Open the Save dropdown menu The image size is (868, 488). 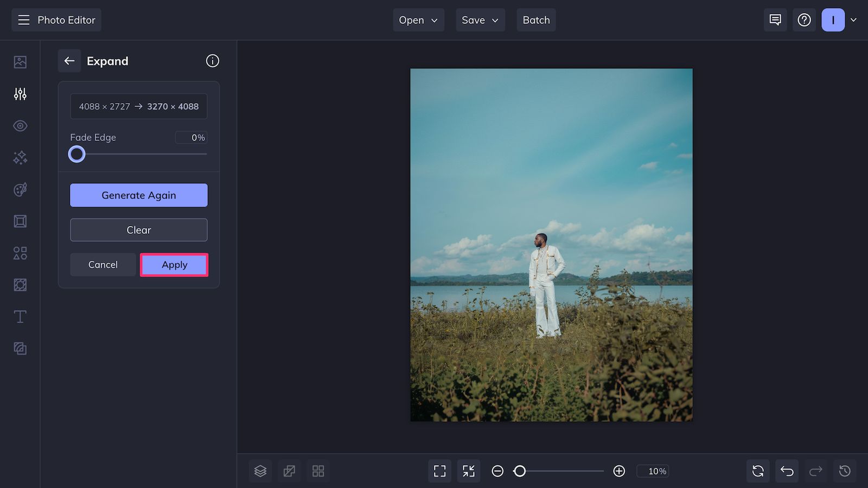[x=480, y=20]
